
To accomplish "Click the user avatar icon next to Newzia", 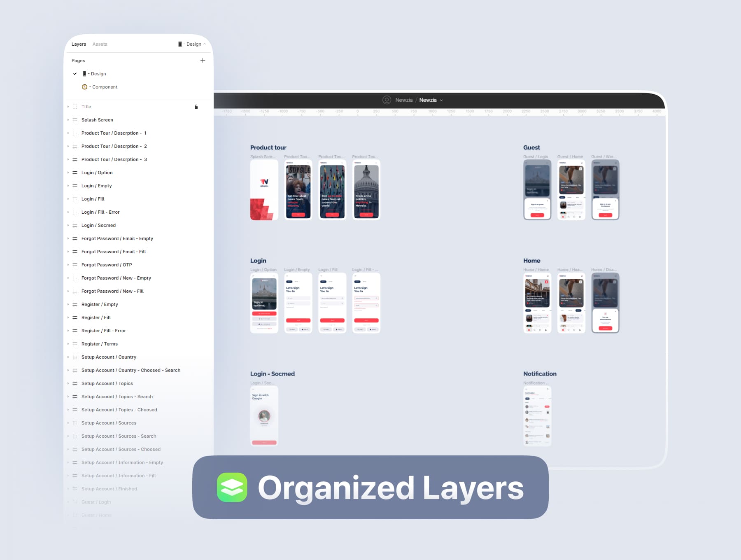I will pos(387,100).
